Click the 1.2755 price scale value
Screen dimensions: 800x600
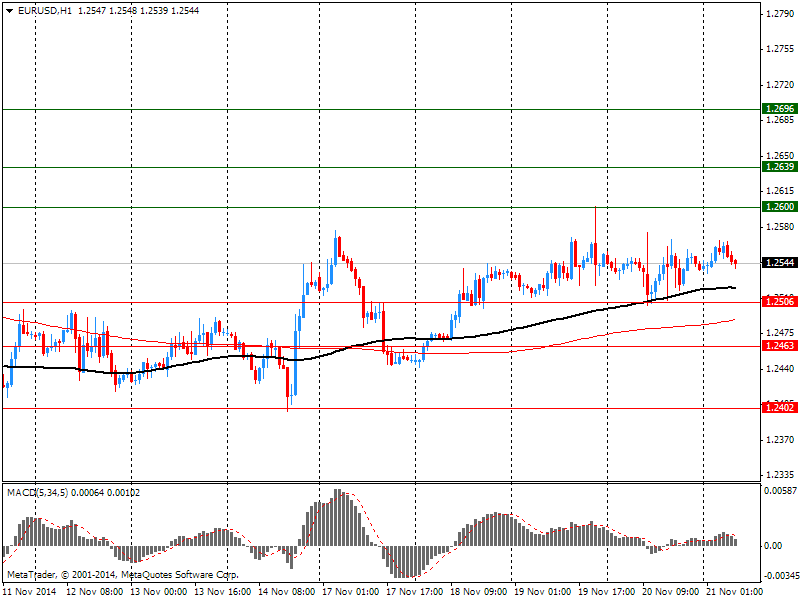780,49
